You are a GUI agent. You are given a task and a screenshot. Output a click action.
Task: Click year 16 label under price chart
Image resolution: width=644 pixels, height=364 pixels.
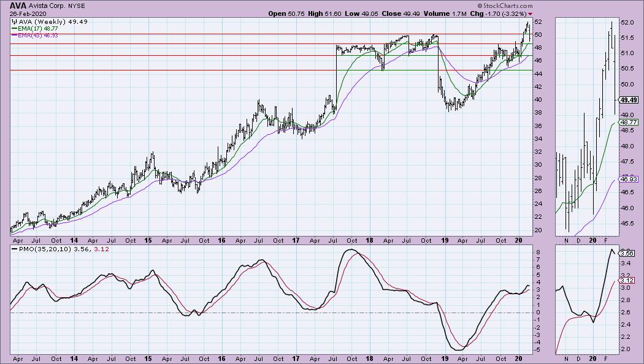point(221,240)
